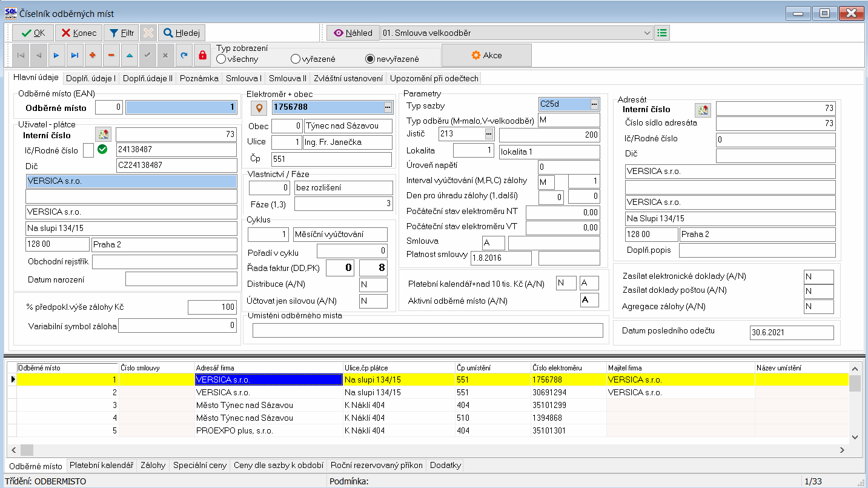
Task: Jump to last record arrow
Action: click(x=75, y=55)
